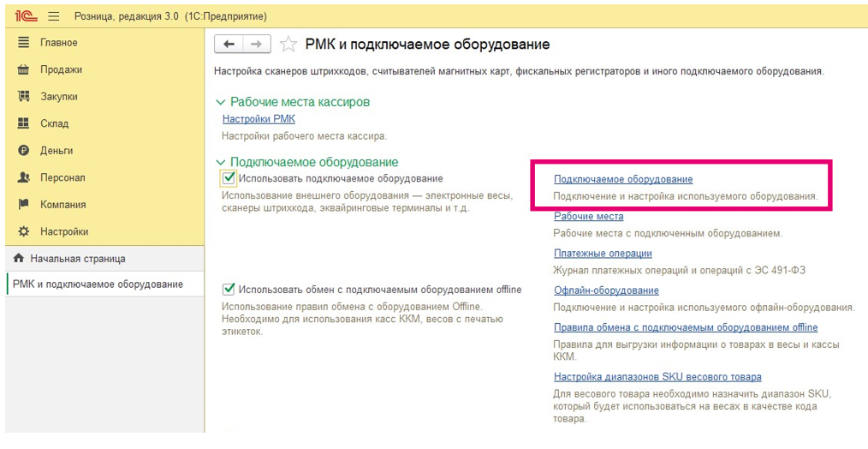Click the Склад section icon
868x449 pixels.
[x=23, y=123]
